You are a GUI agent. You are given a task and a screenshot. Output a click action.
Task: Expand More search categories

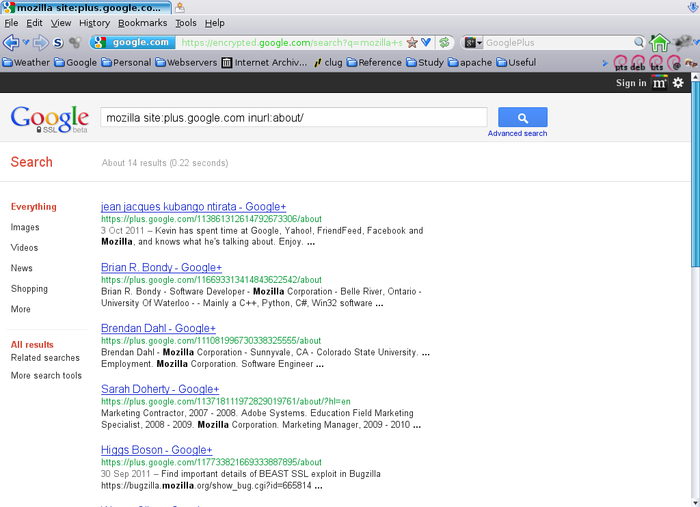click(21, 309)
